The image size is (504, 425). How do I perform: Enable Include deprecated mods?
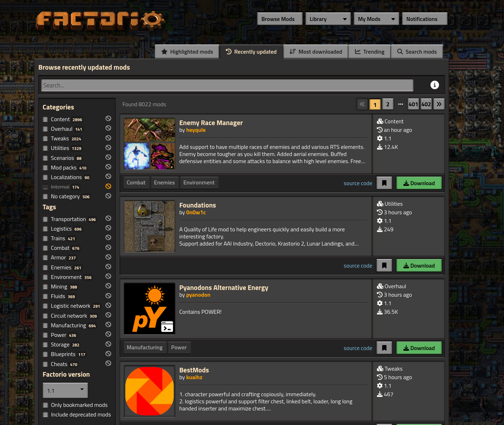tap(45, 415)
